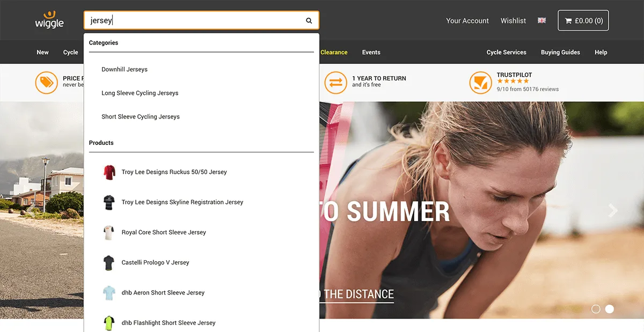Click inside the search field containing jersey
644x332 pixels.
[x=193, y=21]
